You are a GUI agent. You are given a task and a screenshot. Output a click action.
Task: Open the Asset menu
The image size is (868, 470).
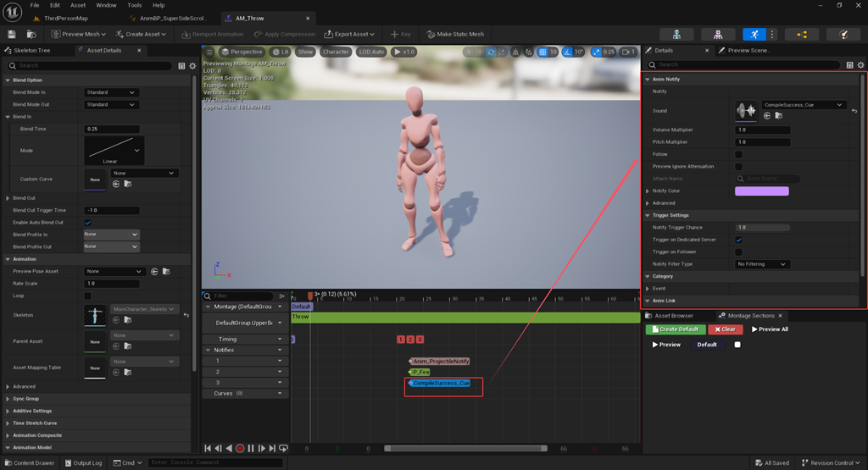pyautogui.click(x=78, y=5)
